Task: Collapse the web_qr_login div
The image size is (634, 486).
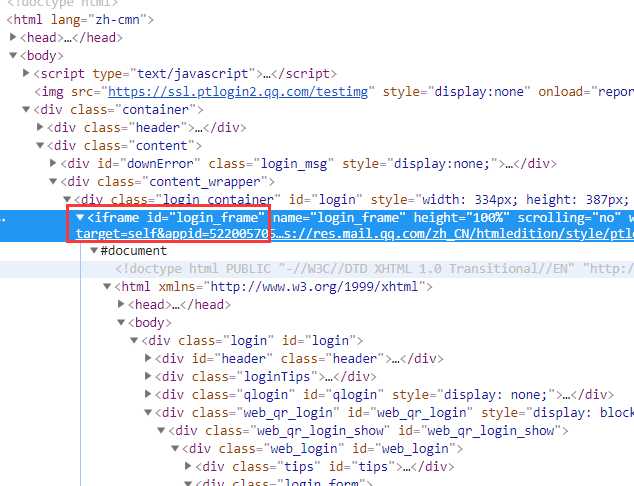Action: click(x=148, y=412)
